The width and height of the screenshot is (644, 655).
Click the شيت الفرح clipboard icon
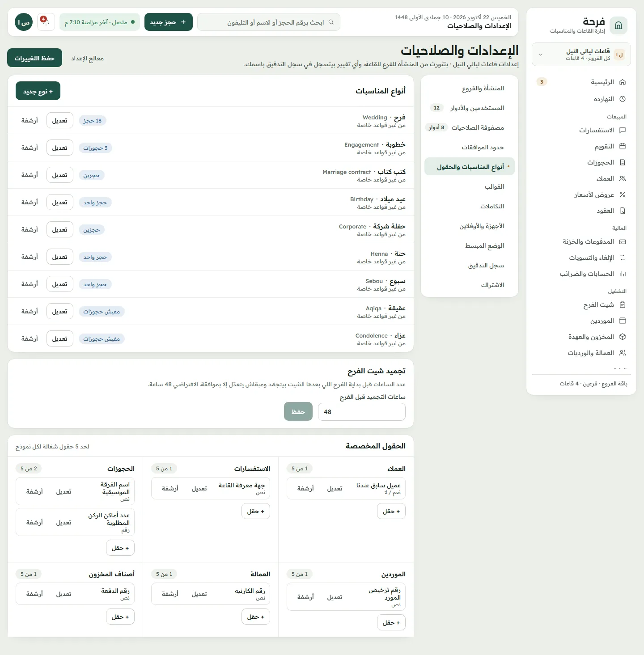pyautogui.click(x=623, y=304)
